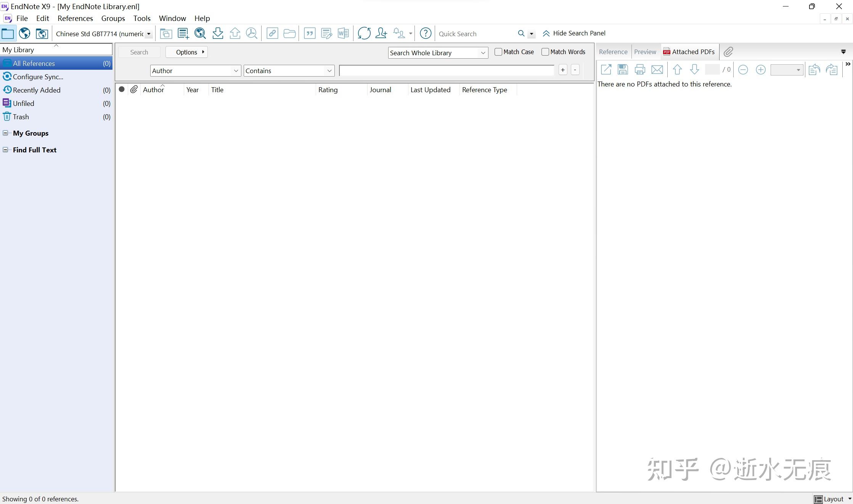
Task: Go to previous PDF page arrow
Action: click(x=677, y=70)
